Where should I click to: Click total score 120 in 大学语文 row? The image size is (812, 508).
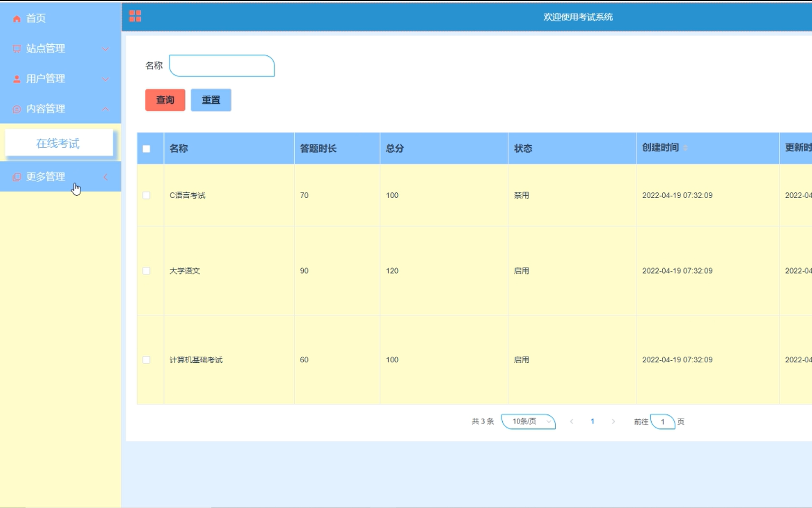392,271
